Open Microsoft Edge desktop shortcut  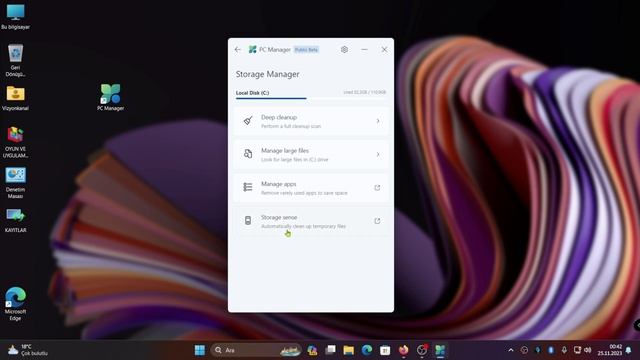coord(16,303)
